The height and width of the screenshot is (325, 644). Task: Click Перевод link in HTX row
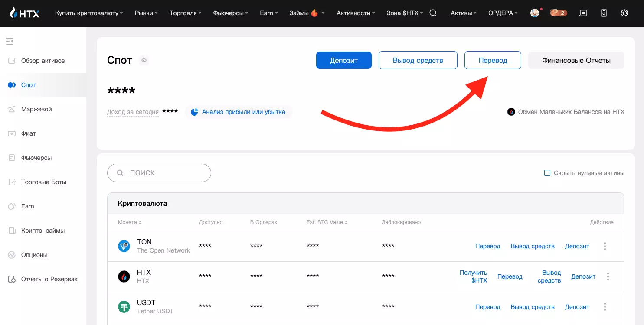tap(510, 276)
